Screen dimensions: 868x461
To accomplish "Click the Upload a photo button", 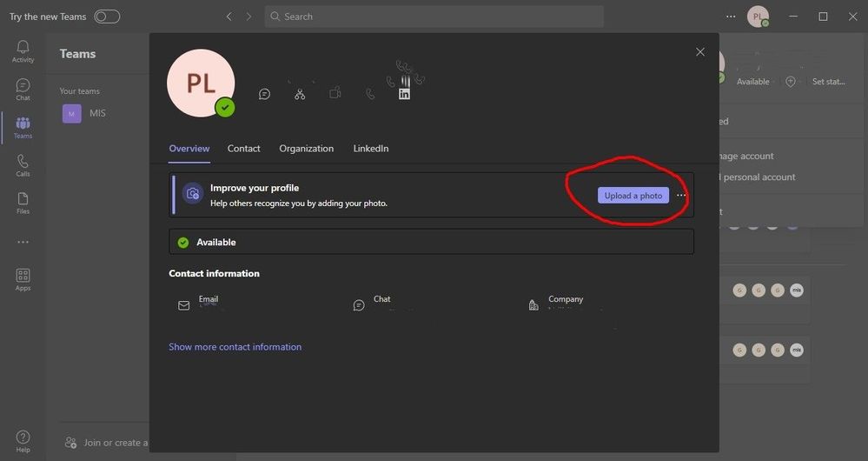I will pos(633,196).
